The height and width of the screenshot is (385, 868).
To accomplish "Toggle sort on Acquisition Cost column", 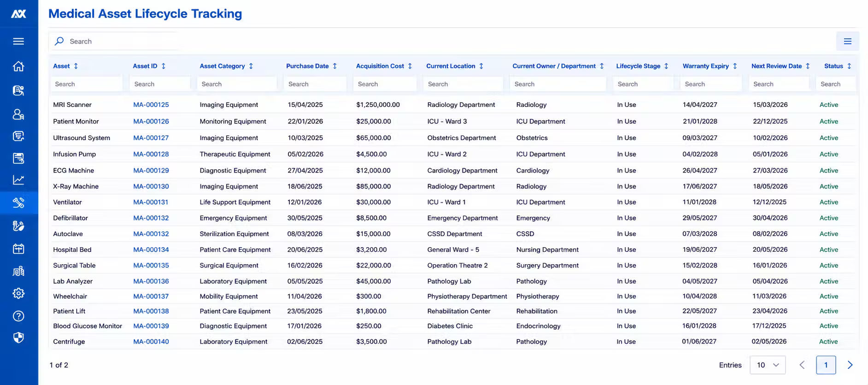I will click(410, 66).
